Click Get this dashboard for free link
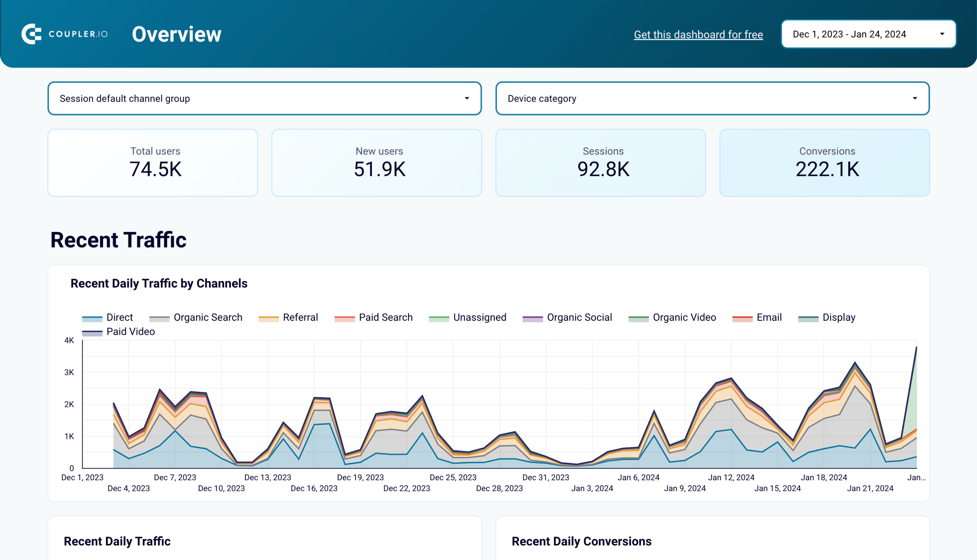The height and width of the screenshot is (560, 977). pos(698,34)
